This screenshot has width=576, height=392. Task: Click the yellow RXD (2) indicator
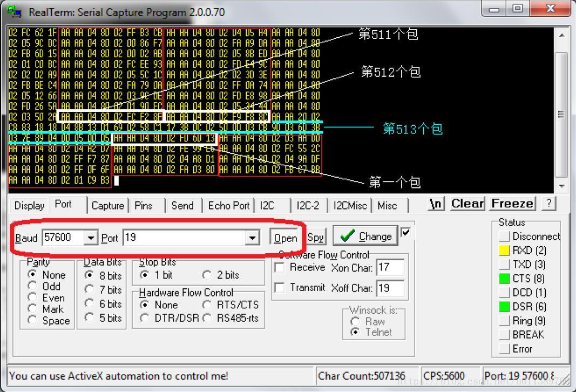[504, 250]
